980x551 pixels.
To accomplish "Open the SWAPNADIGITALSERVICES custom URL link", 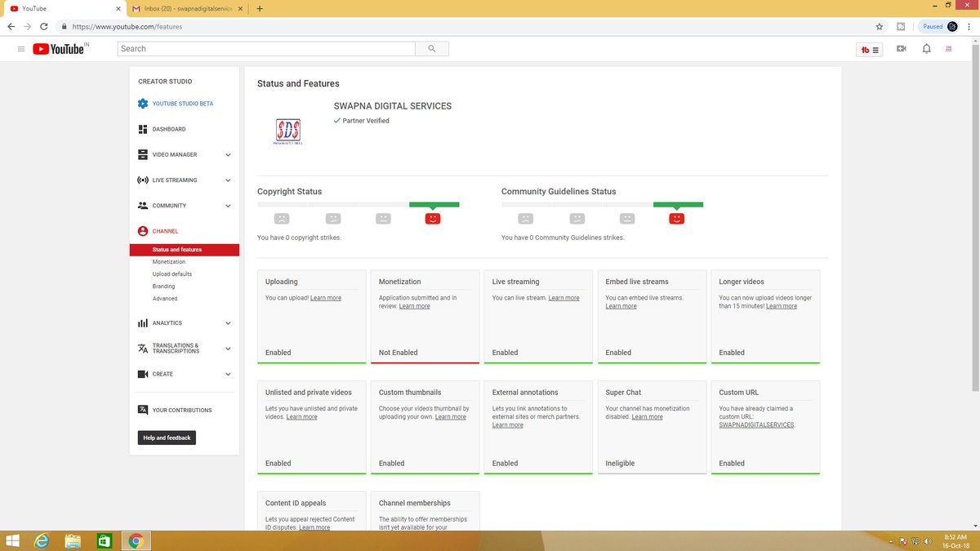I will tap(756, 425).
